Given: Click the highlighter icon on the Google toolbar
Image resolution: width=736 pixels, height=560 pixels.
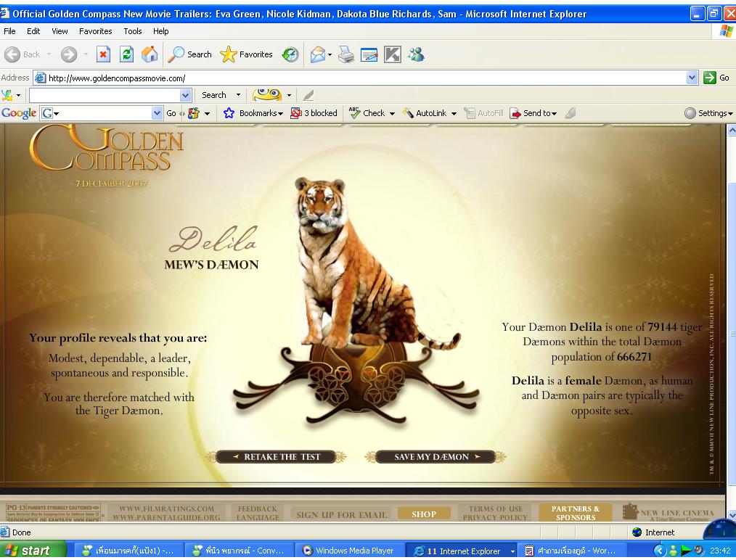Looking at the screenshot, I should 571,113.
